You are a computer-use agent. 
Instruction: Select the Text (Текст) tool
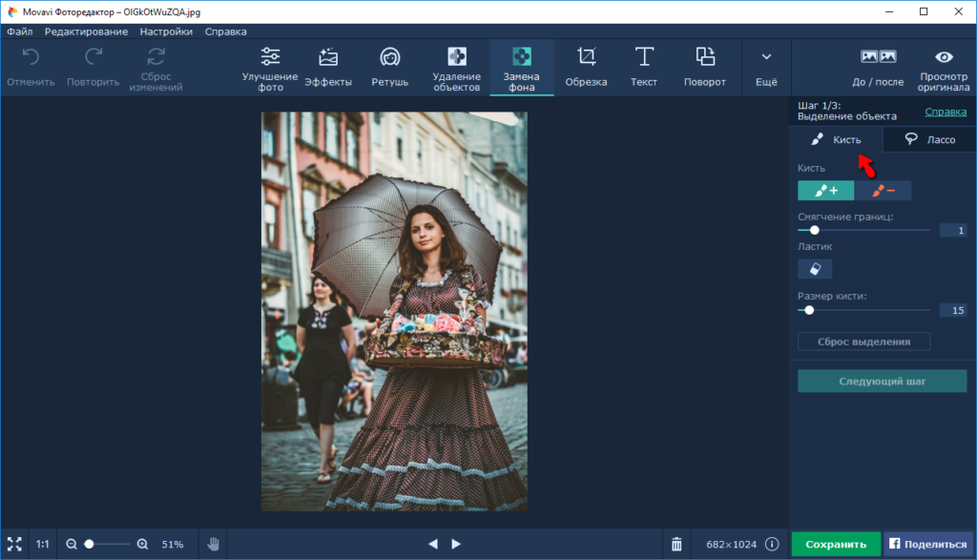(644, 67)
